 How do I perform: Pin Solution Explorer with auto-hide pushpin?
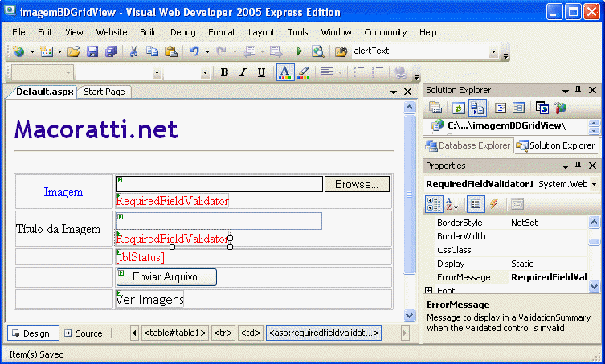pyautogui.click(x=578, y=90)
